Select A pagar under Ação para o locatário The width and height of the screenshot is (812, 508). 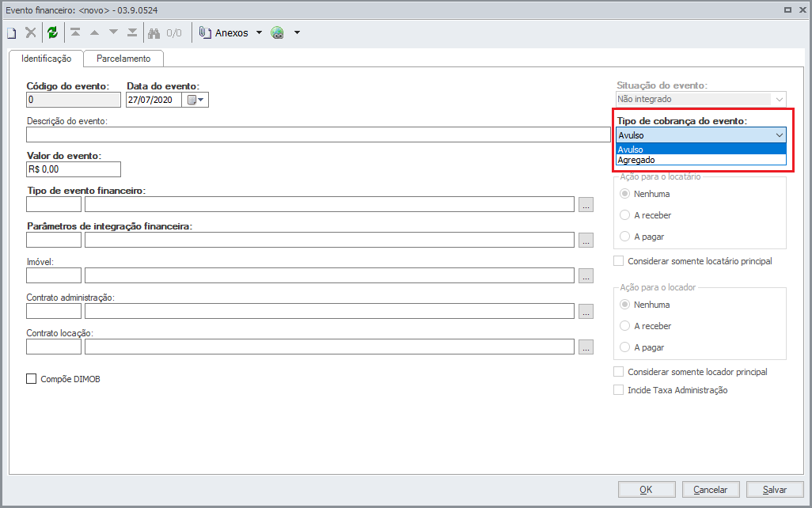625,237
